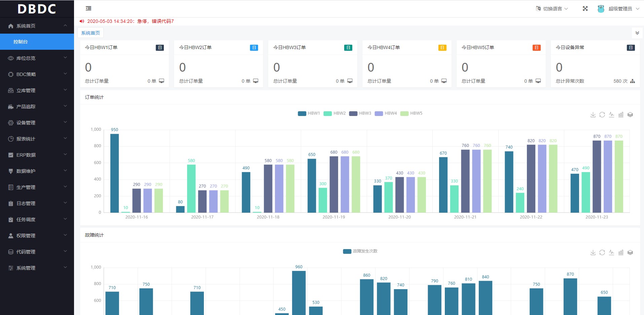Expand the 设备管理 sidebar menu
Image resolution: width=644 pixels, height=315 pixels.
(37, 123)
